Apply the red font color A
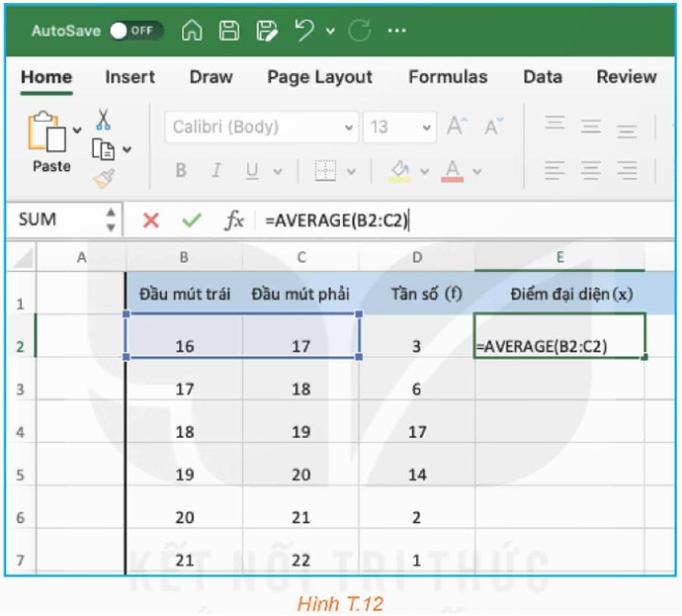Image resolution: width=682 pixels, height=616 pixels. 453,171
